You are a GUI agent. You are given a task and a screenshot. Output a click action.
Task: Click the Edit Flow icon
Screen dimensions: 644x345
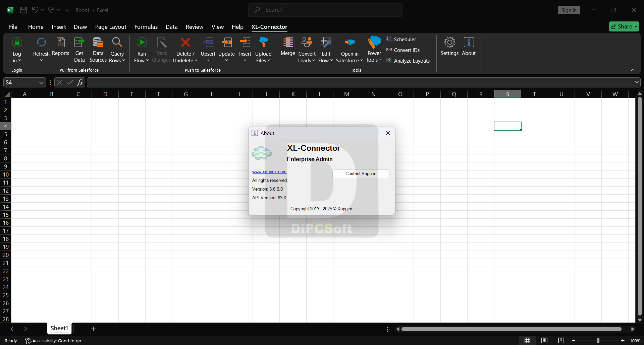(x=326, y=43)
